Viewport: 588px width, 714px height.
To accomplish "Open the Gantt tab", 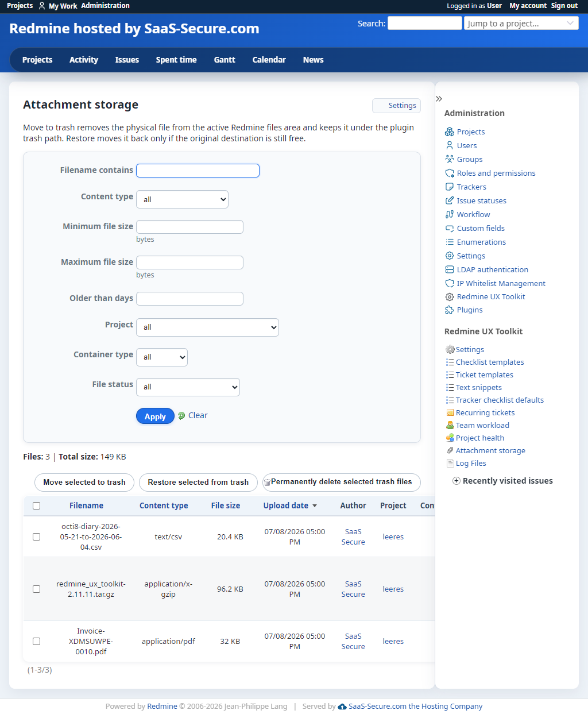I will (225, 60).
